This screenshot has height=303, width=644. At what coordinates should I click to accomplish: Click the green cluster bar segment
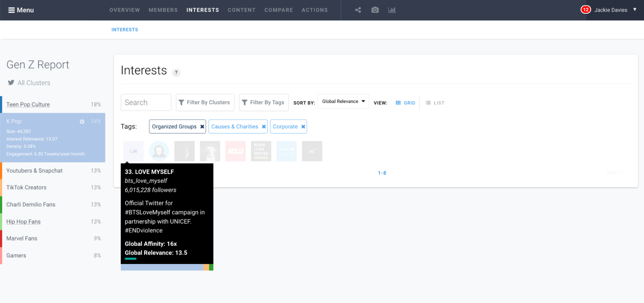(211, 267)
